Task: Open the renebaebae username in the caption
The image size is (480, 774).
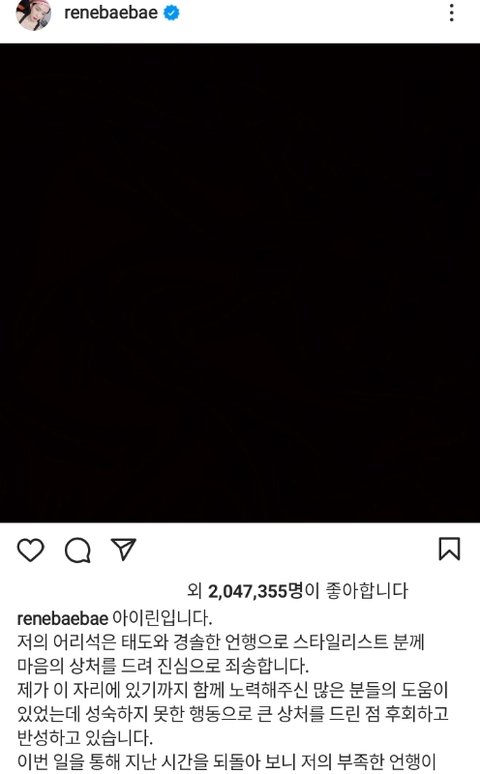Action: [62, 618]
